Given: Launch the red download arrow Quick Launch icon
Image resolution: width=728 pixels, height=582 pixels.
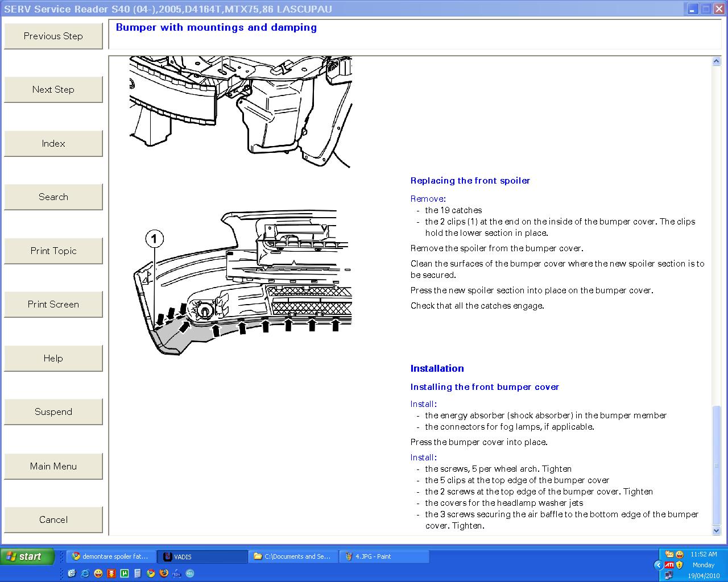Looking at the screenshot, I should [x=111, y=573].
